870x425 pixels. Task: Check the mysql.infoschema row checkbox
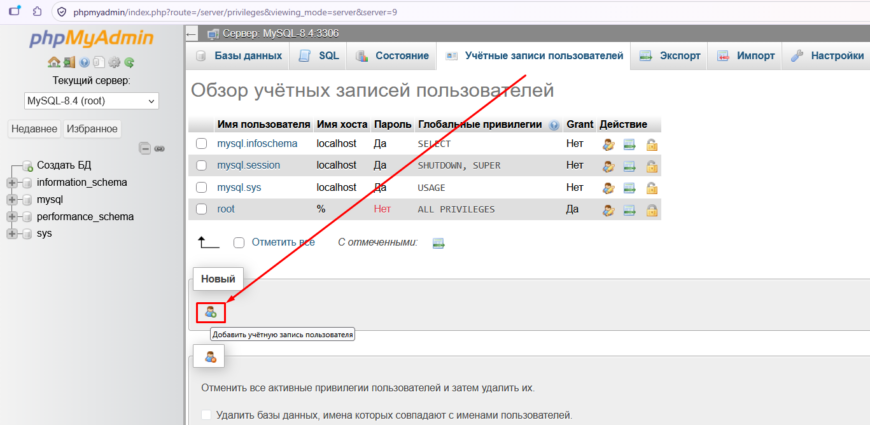pos(201,144)
